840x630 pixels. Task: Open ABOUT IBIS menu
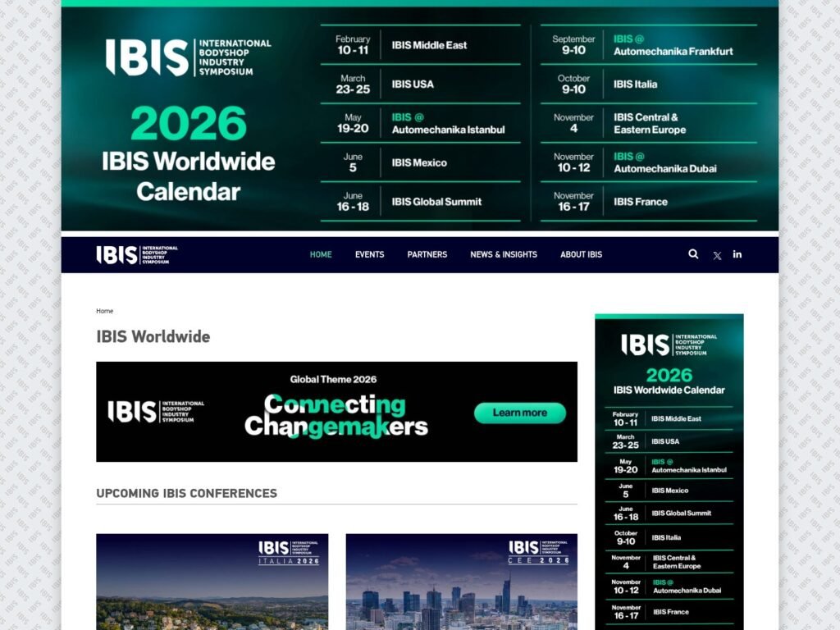pos(582,254)
